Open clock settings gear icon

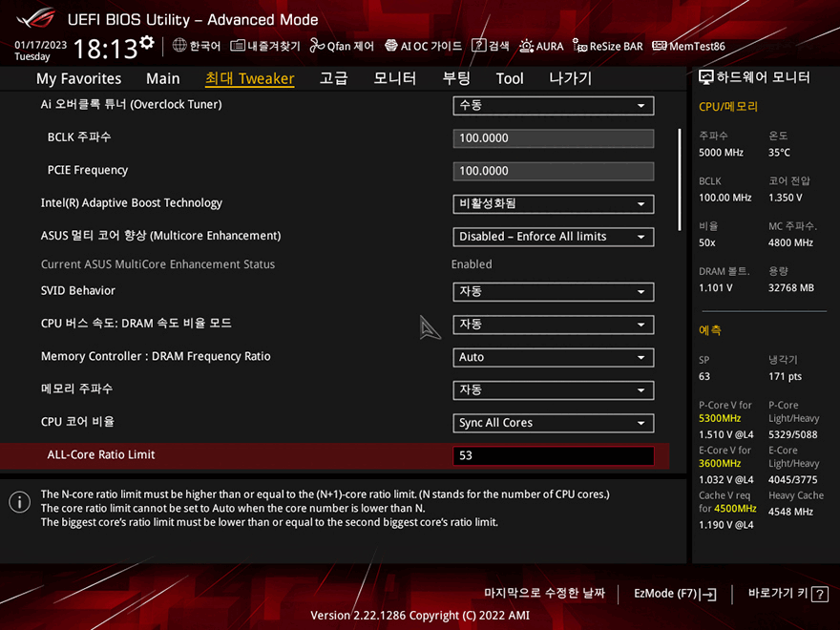147,42
